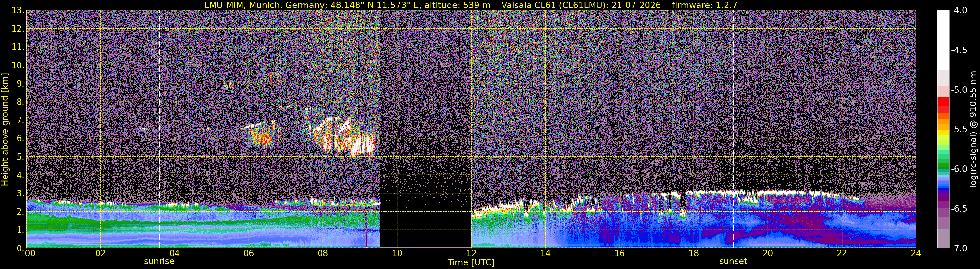Click the white top section of colorbar

pos(943,40)
